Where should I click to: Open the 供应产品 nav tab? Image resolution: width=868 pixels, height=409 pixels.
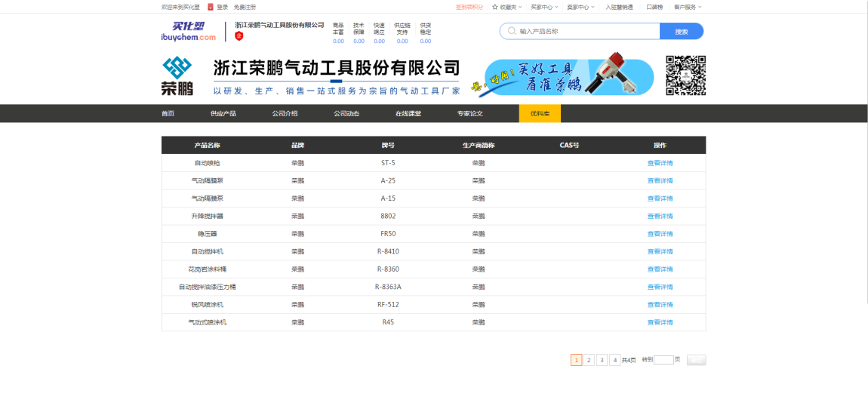[x=223, y=113]
